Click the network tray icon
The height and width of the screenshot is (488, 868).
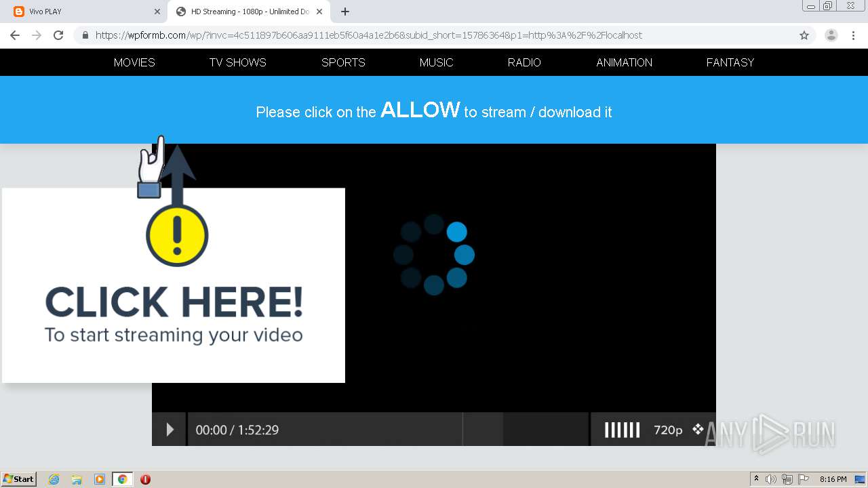(787, 479)
